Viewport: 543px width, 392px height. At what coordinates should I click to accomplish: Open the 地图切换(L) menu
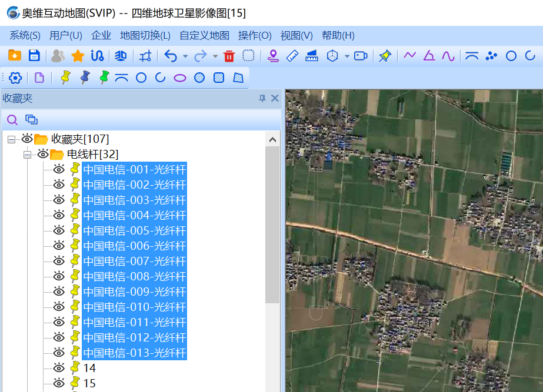pos(145,35)
